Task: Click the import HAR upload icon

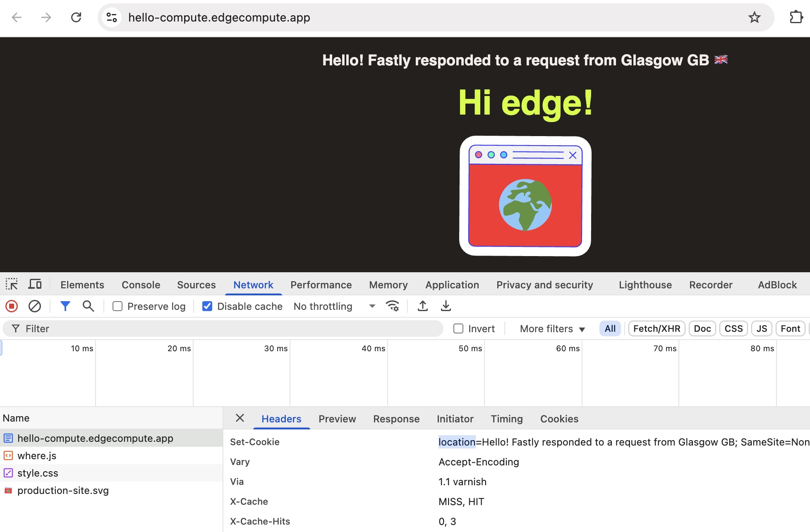Action: [422, 306]
